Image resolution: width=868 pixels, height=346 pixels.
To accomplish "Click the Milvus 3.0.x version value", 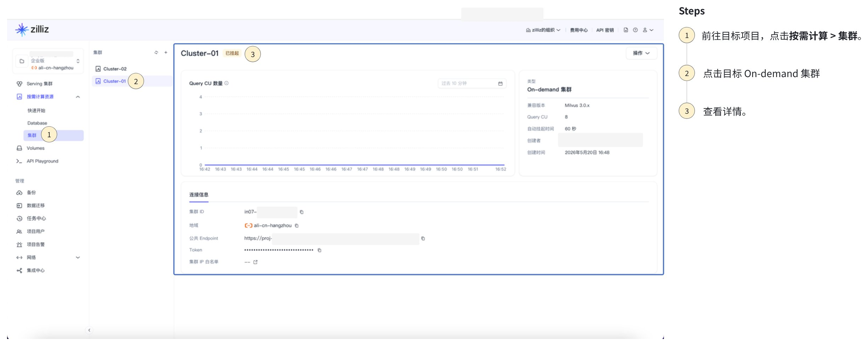I will (x=577, y=105).
